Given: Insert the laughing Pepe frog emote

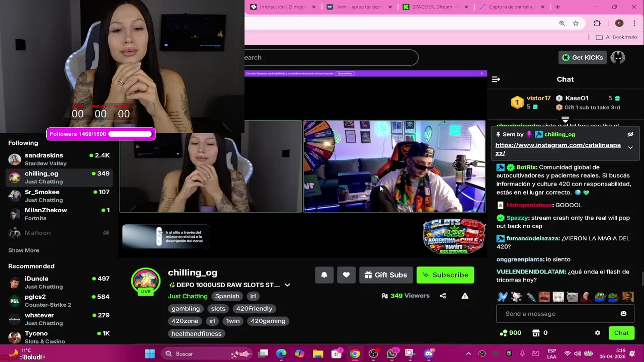Looking at the screenshot, I should (x=600, y=297).
